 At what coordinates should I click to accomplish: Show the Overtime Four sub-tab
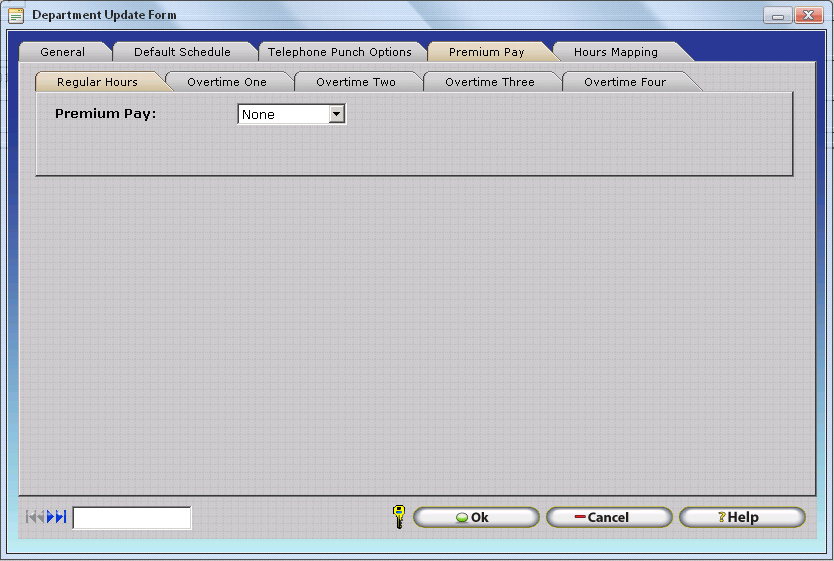tap(625, 82)
